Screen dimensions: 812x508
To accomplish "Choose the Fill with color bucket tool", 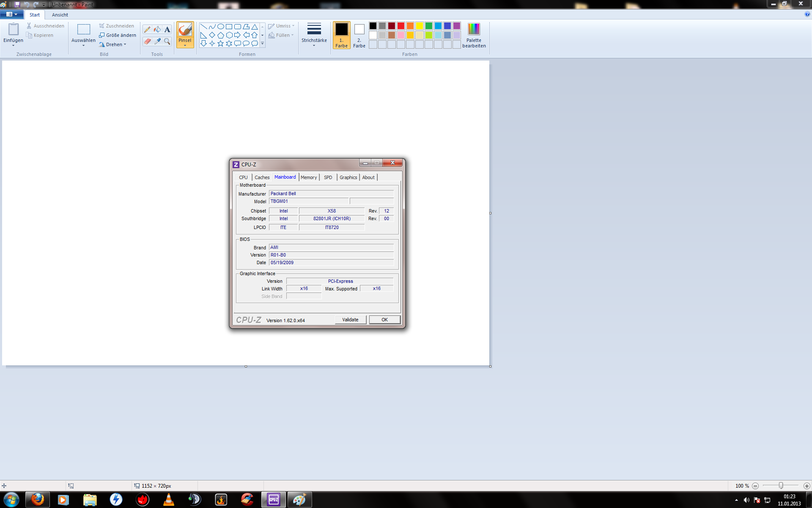I will (157, 29).
